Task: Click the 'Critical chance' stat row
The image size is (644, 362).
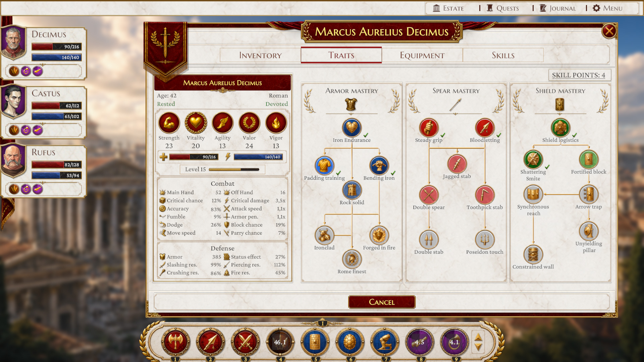Action: pos(190,200)
